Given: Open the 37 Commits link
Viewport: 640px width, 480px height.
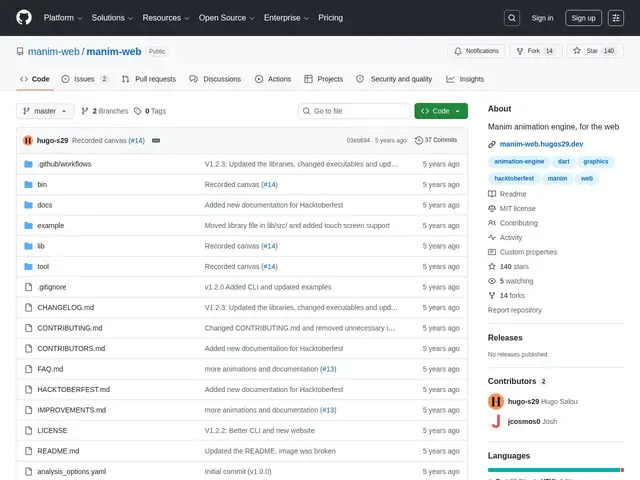Looking at the screenshot, I should coord(436,140).
